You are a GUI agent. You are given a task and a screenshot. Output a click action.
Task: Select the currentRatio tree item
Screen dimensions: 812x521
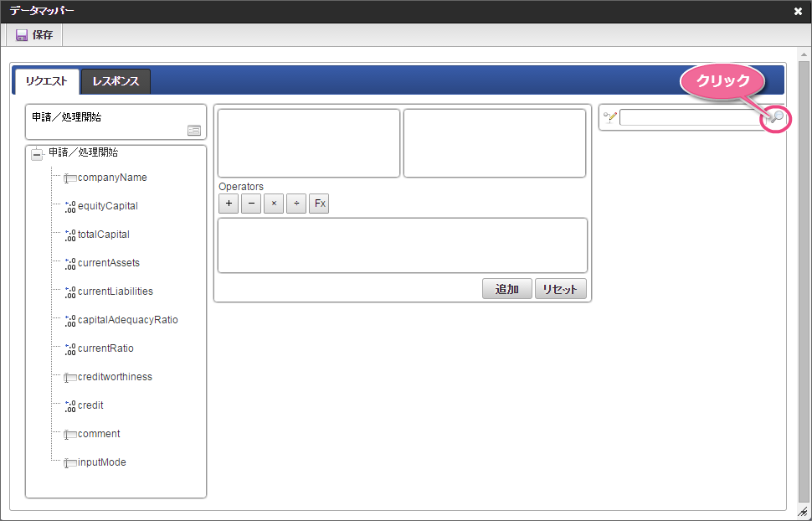tap(105, 349)
